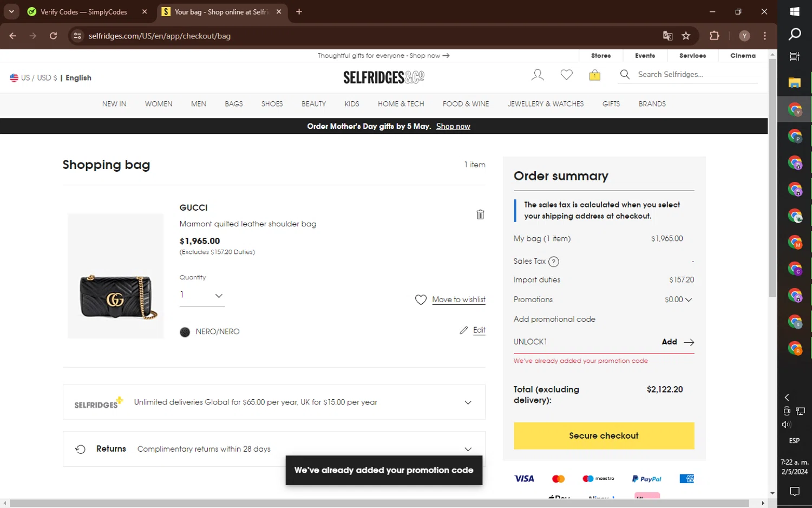Open the BRANDS menu
This screenshot has width=812, height=508.
pyautogui.click(x=652, y=104)
